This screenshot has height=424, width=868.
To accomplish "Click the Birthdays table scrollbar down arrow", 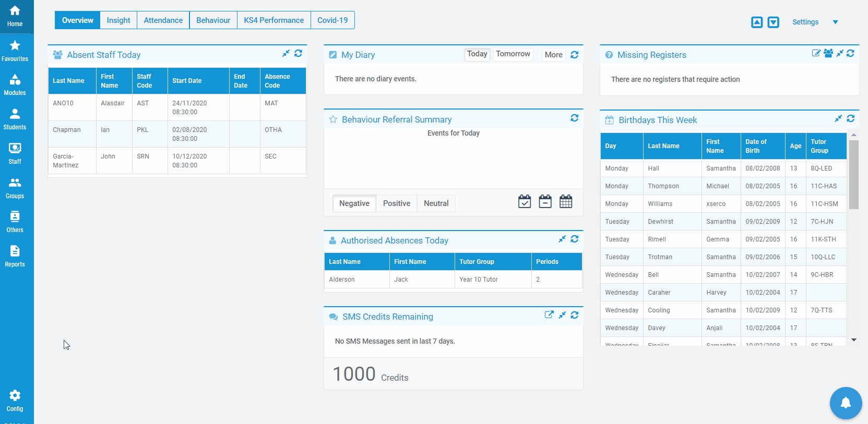I will tap(854, 340).
